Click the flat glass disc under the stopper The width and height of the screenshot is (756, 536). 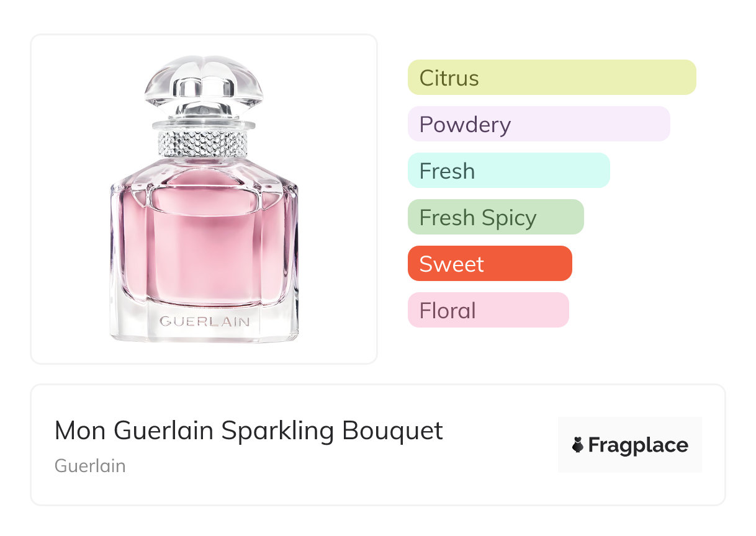[204, 124]
